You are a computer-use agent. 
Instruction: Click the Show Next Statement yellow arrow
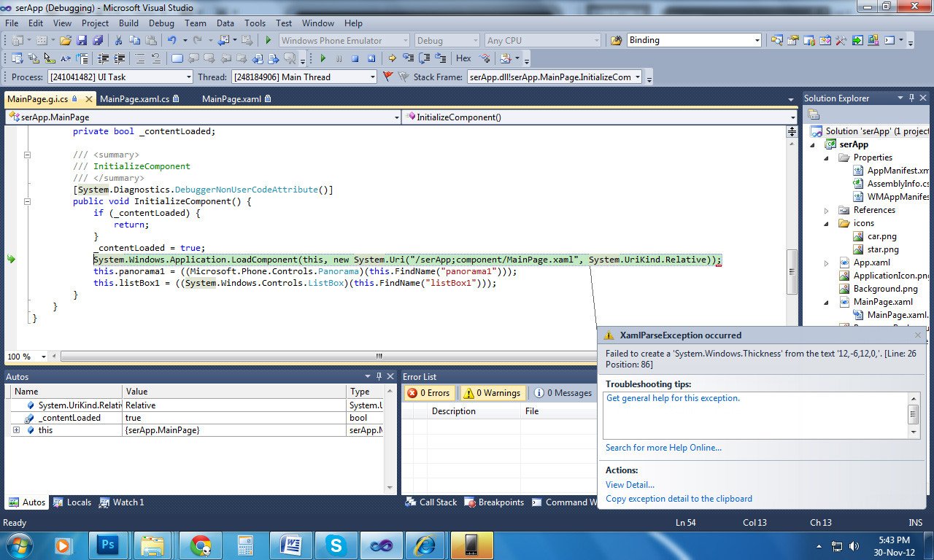tap(392, 58)
